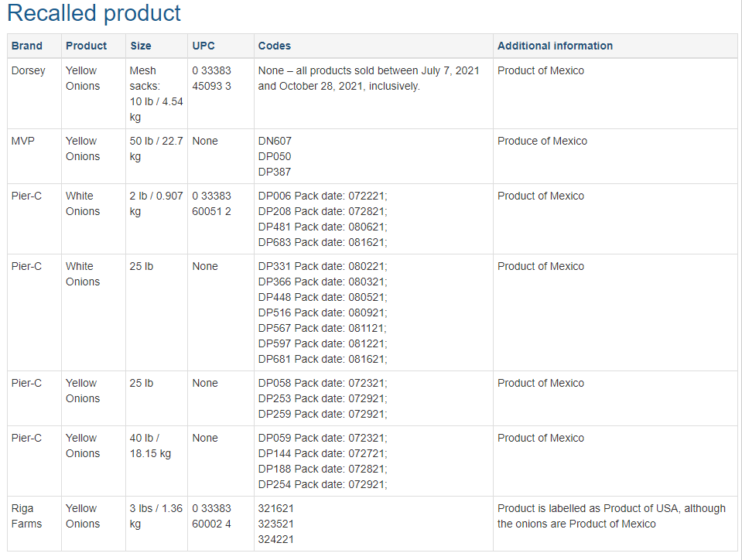Click the 'Mesh sacks: 10 lb / 4.54 kg' size

tap(156, 94)
